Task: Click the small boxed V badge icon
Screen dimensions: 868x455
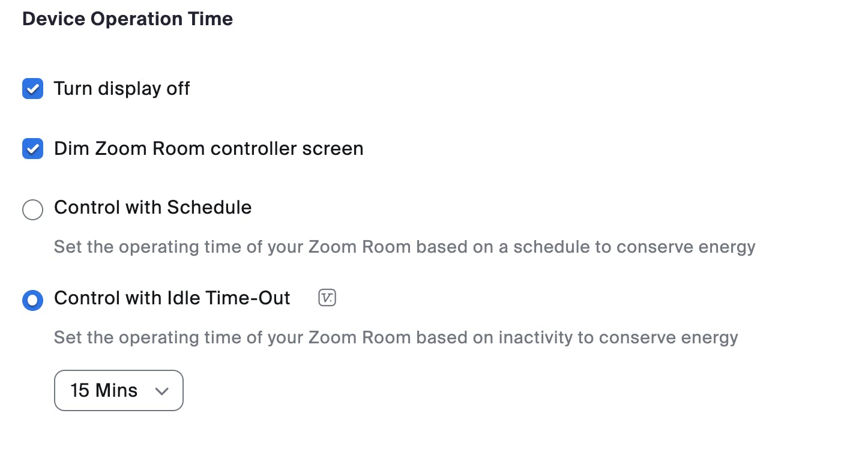Action: (327, 298)
